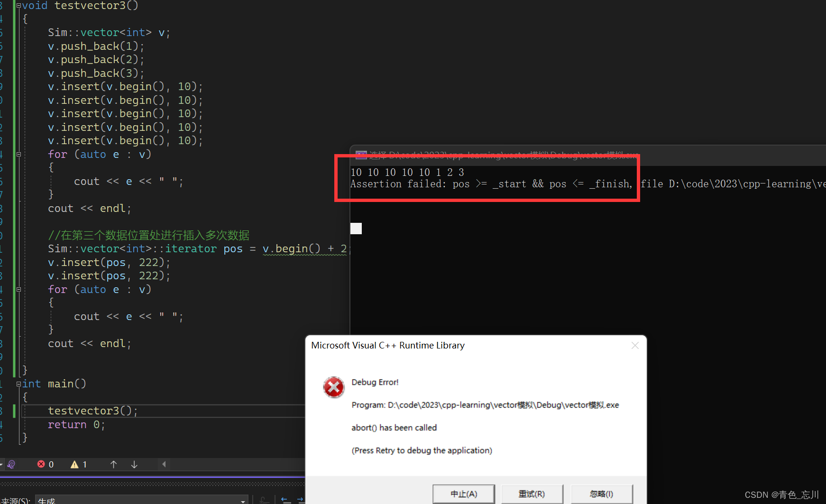
Task: Collapse the testvector3 function block
Action: [18, 5]
